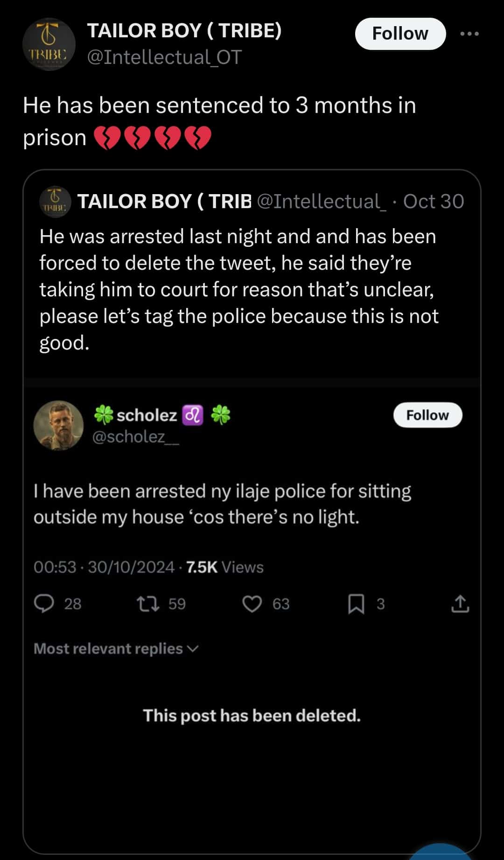Open the three-dot more options menu
The height and width of the screenshot is (860, 504).
(x=469, y=34)
